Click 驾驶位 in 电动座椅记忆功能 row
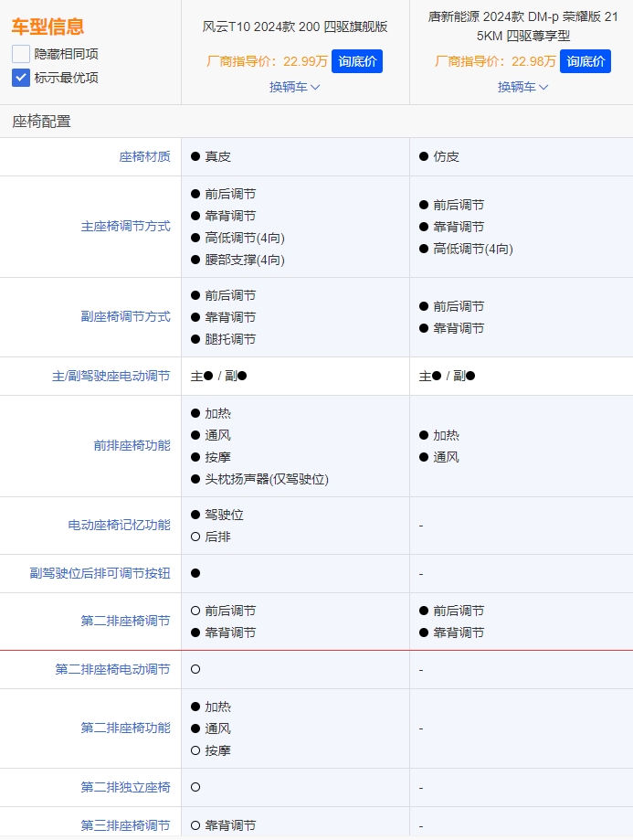This screenshot has width=633, height=840. 224,515
